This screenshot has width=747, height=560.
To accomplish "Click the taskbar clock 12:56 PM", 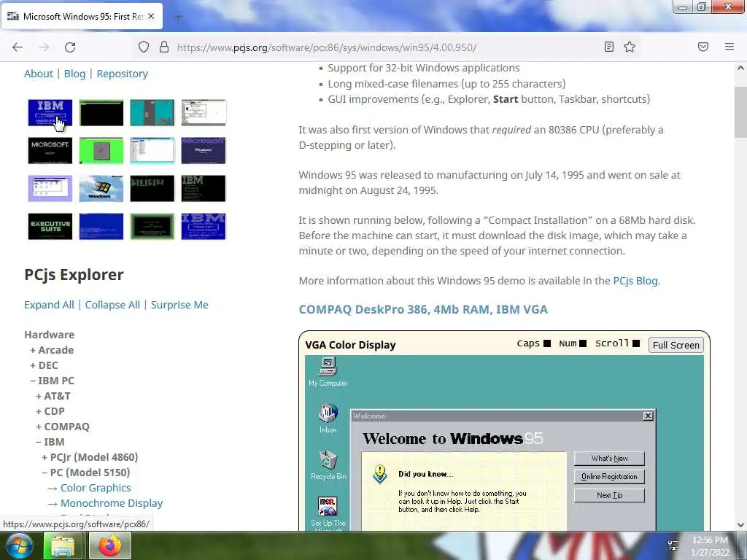I will pos(710,546).
